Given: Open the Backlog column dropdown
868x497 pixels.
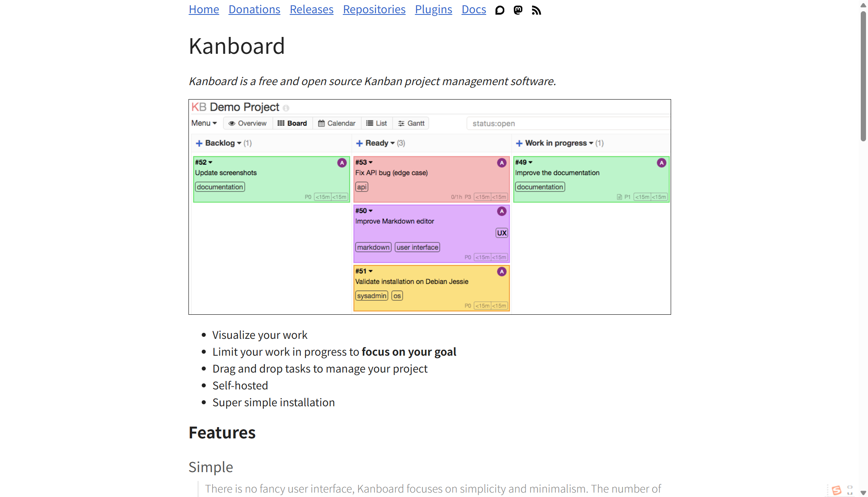Looking at the screenshot, I should click(239, 143).
